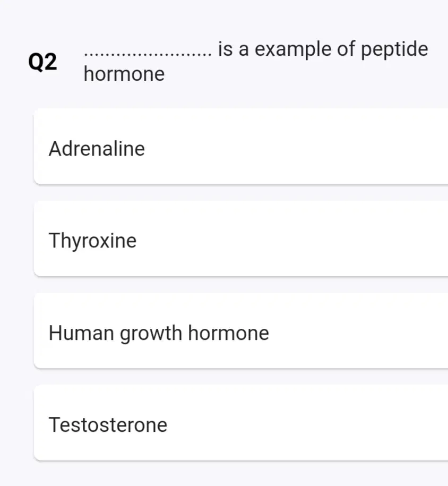Image resolution: width=448 pixels, height=486 pixels.
Task: Tap the 'Adrenaline' text label
Action: click(97, 149)
